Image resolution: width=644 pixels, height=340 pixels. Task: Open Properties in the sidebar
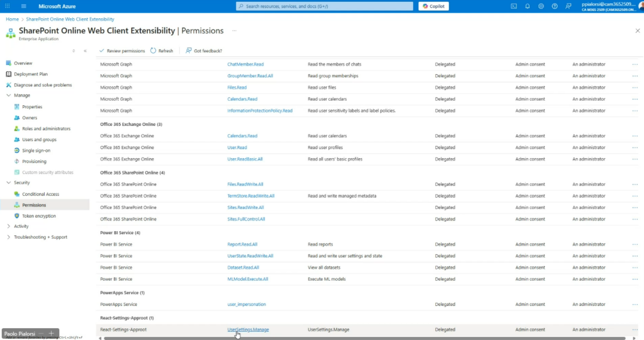[32, 107]
